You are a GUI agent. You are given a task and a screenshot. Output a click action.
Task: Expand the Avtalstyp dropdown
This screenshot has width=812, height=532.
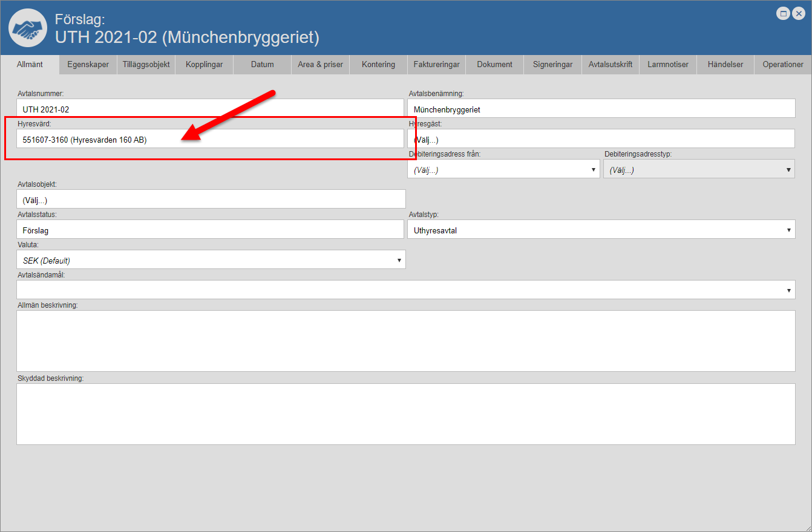click(601, 230)
